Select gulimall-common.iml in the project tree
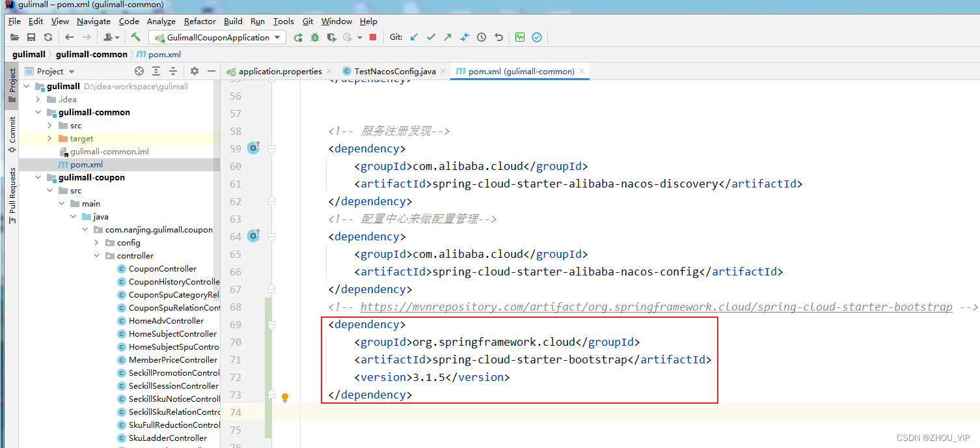 [109, 151]
